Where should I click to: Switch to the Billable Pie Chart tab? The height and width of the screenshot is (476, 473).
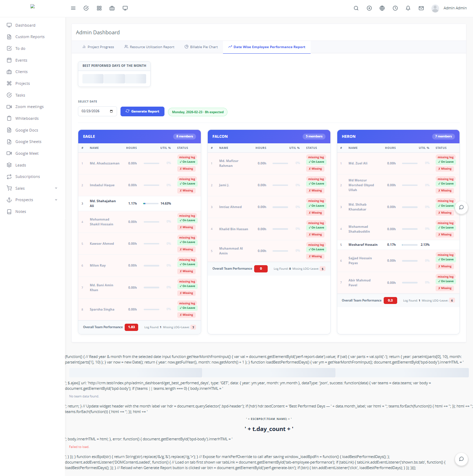pos(201,47)
